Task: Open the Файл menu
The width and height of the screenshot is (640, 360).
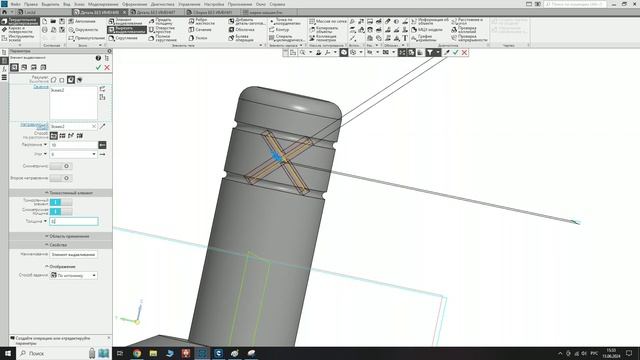Action: pos(16,4)
